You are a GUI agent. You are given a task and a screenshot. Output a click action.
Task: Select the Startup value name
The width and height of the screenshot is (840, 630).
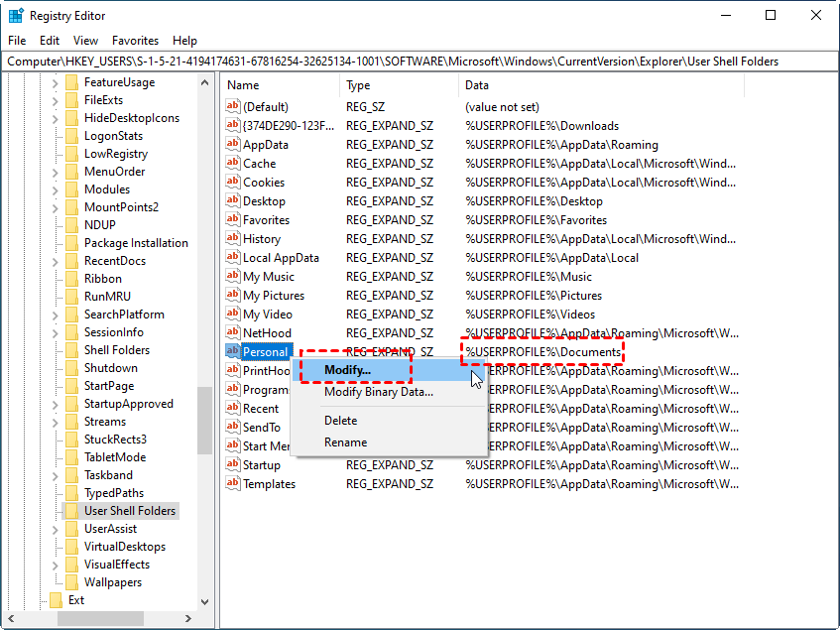click(x=262, y=465)
